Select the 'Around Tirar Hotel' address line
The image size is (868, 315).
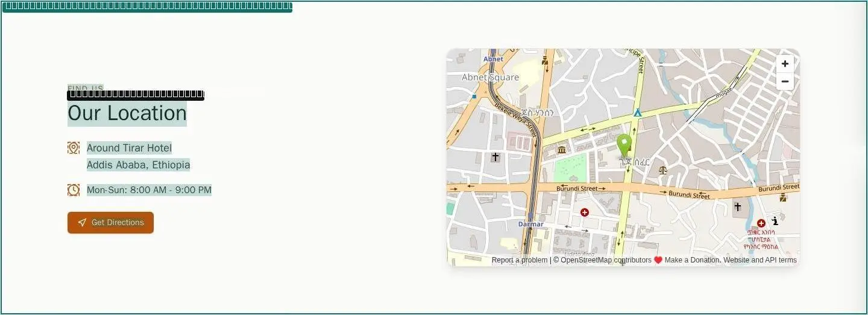pyautogui.click(x=130, y=148)
